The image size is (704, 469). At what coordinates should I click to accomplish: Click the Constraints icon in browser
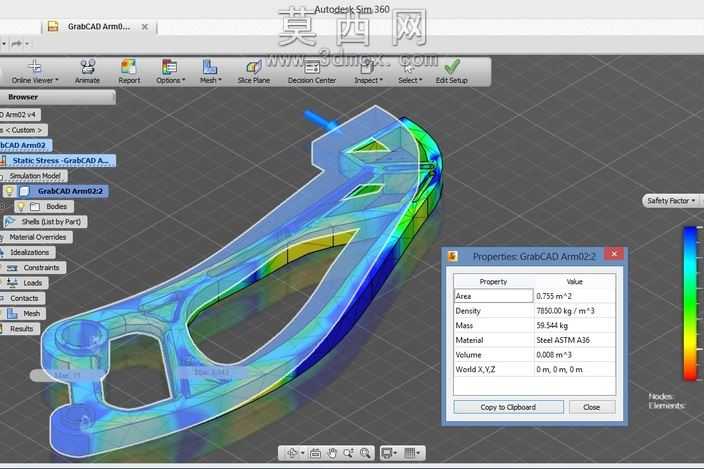(x=12, y=268)
